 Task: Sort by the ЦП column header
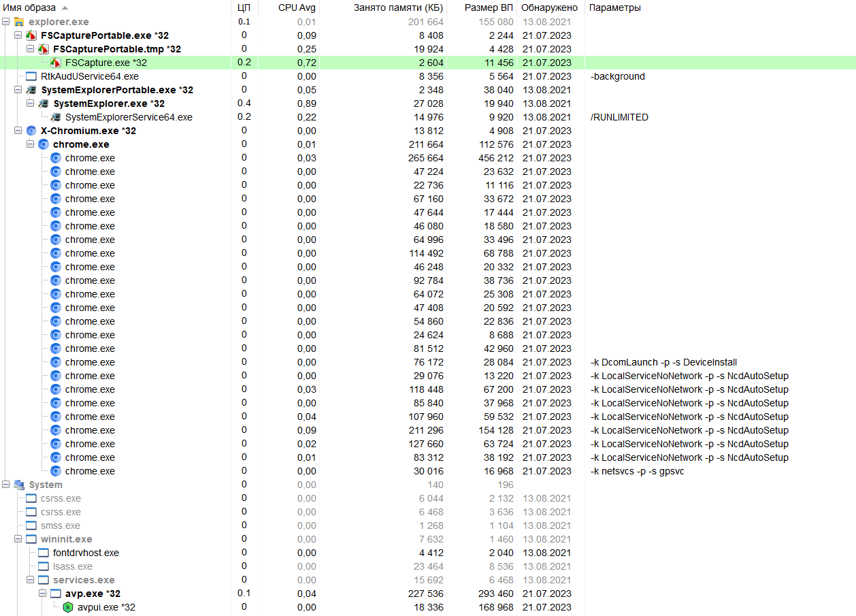pyautogui.click(x=244, y=7)
